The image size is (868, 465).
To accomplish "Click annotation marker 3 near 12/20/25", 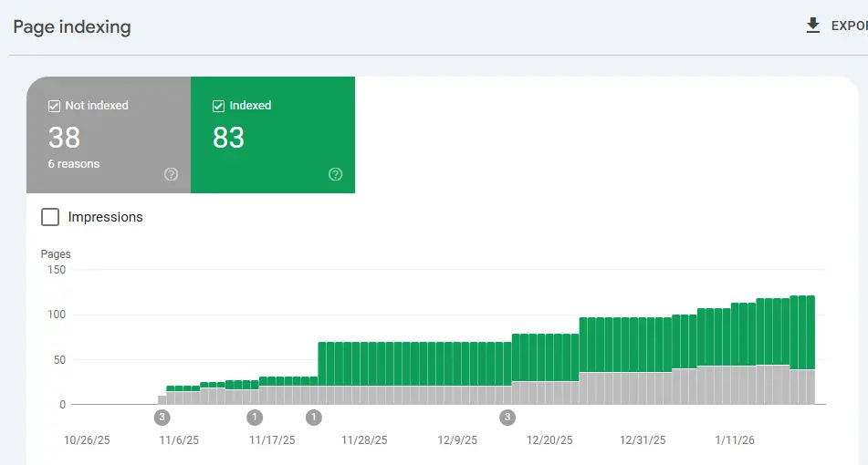I will [x=507, y=418].
